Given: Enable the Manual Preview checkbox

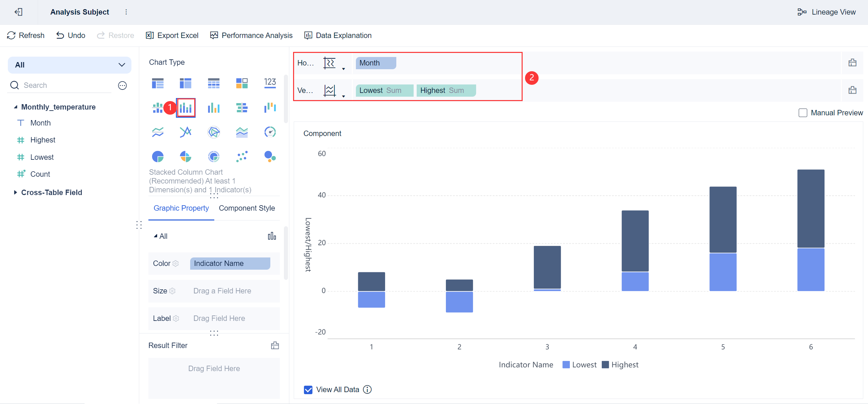Looking at the screenshot, I should click(803, 113).
